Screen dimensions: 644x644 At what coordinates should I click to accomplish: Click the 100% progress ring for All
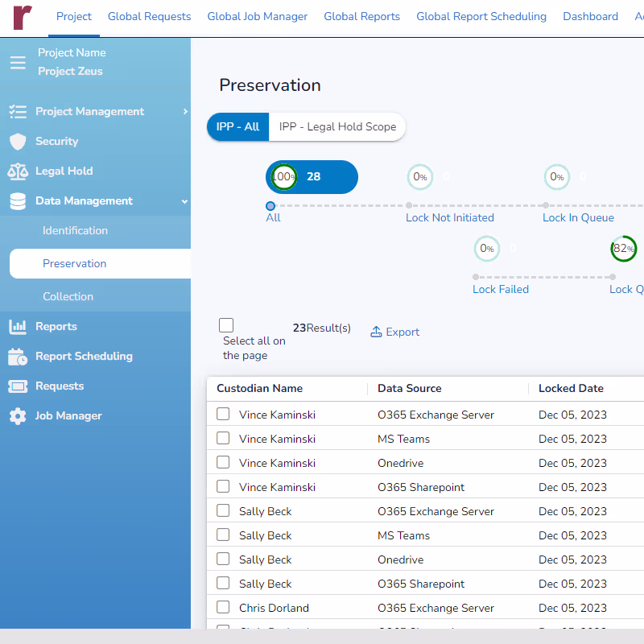[284, 177]
